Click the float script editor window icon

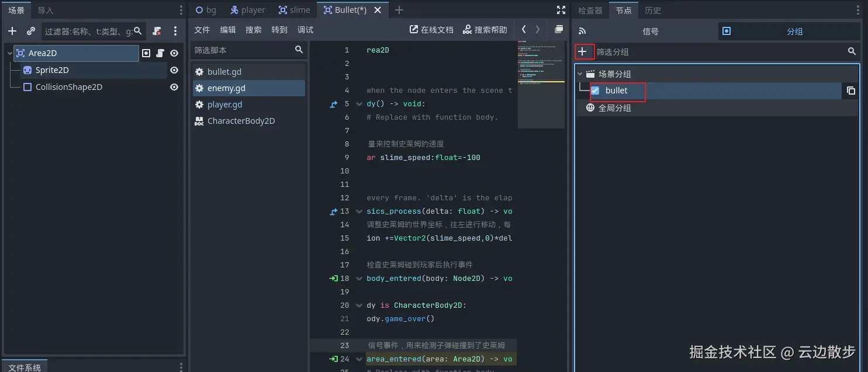[x=559, y=30]
